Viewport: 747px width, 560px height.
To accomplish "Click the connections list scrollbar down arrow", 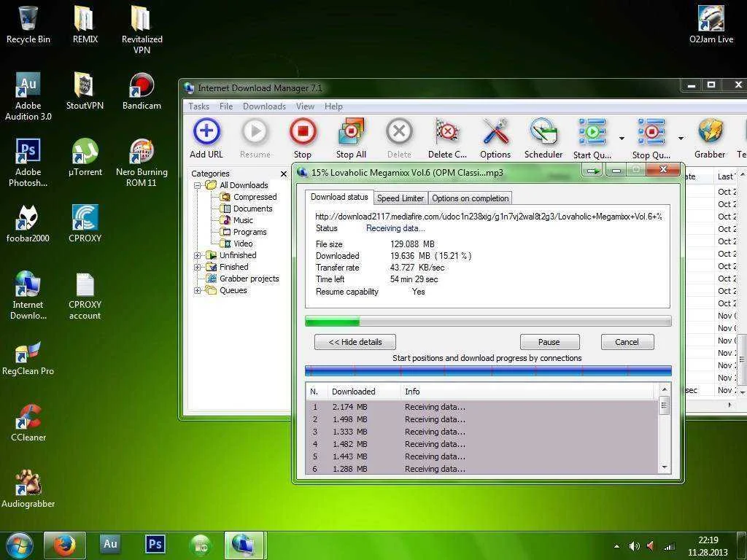I will coord(665,467).
